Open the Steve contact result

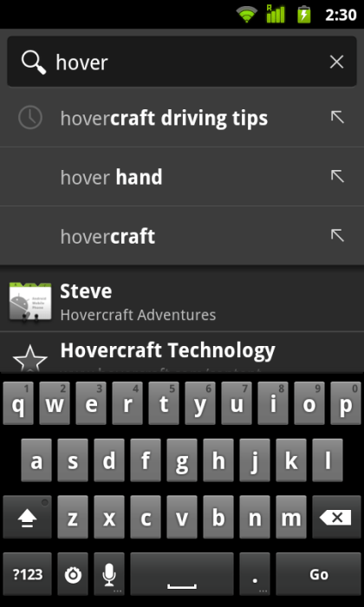point(182,302)
